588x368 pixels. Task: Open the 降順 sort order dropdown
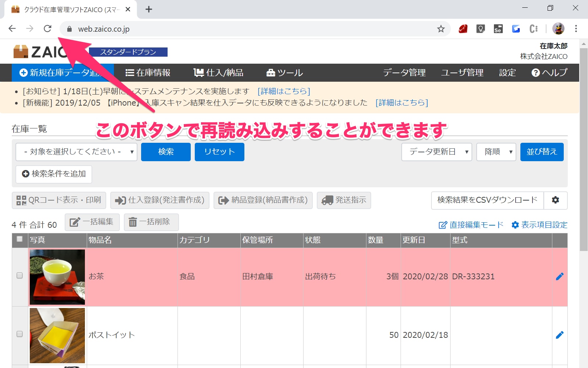[496, 152]
